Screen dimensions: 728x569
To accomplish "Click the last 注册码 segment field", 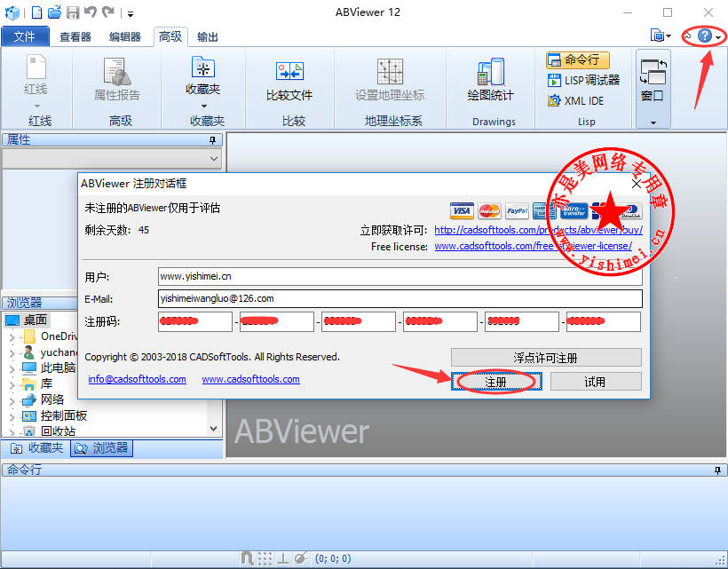I will 604,321.
